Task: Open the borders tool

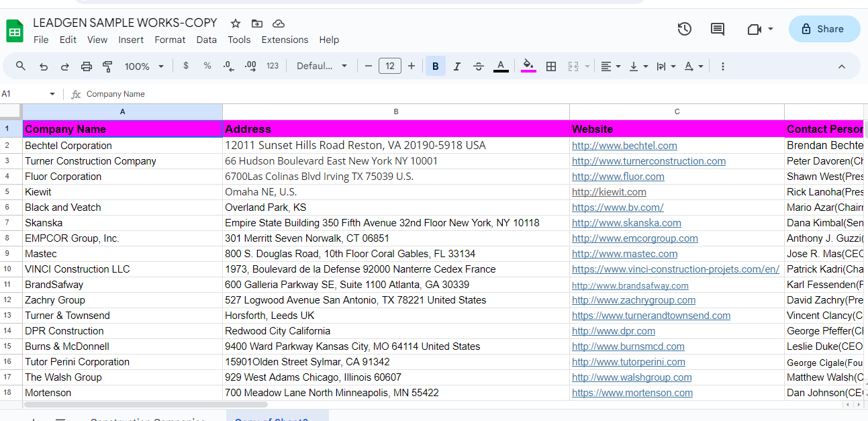Action: coord(551,66)
